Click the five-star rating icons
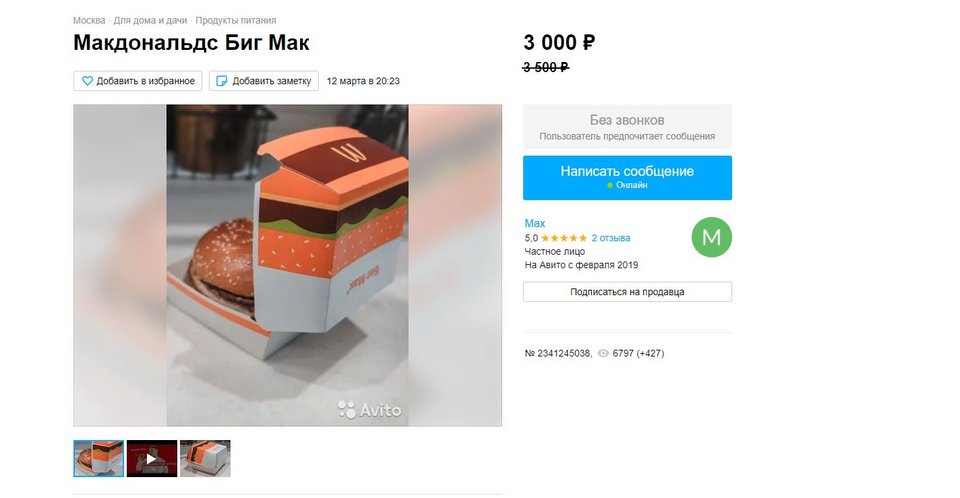The height and width of the screenshot is (498, 960). tap(564, 238)
